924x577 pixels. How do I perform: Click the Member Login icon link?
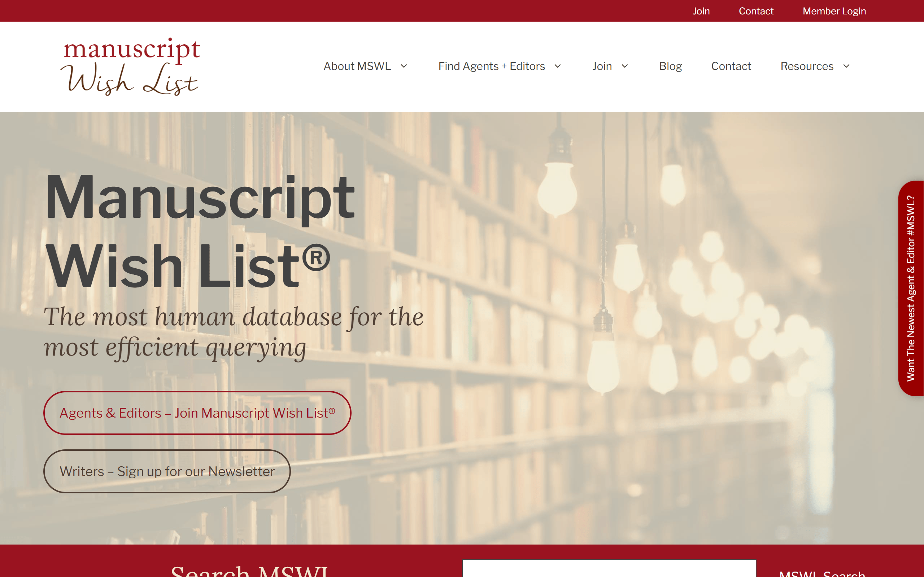(x=833, y=10)
